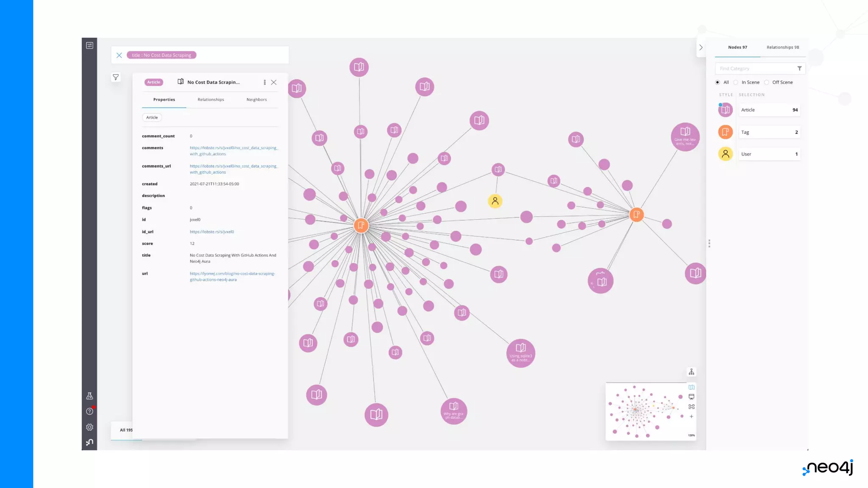The height and width of the screenshot is (488, 868).
Task: Switch to the Relationships tab in card
Action: (211, 100)
